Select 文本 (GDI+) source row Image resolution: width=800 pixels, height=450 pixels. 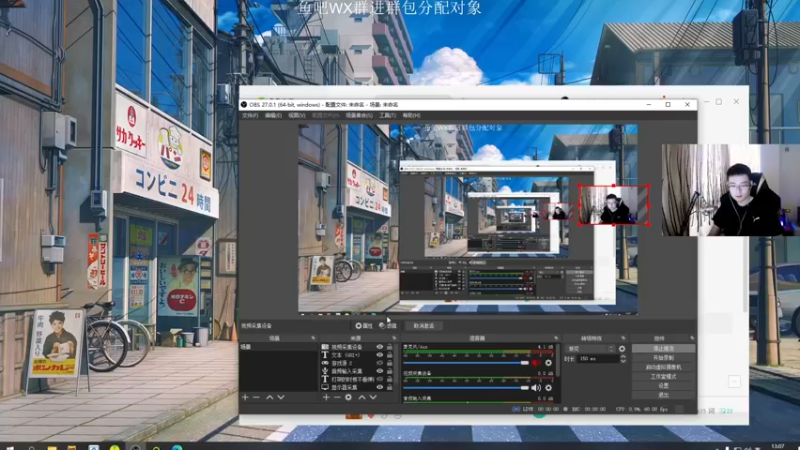click(347, 355)
